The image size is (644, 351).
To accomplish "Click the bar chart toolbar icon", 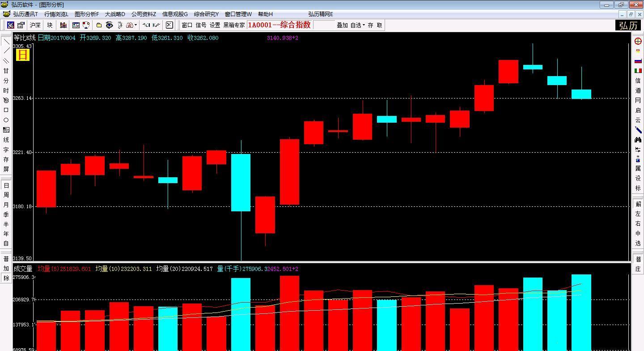I will (x=64, y=25).
